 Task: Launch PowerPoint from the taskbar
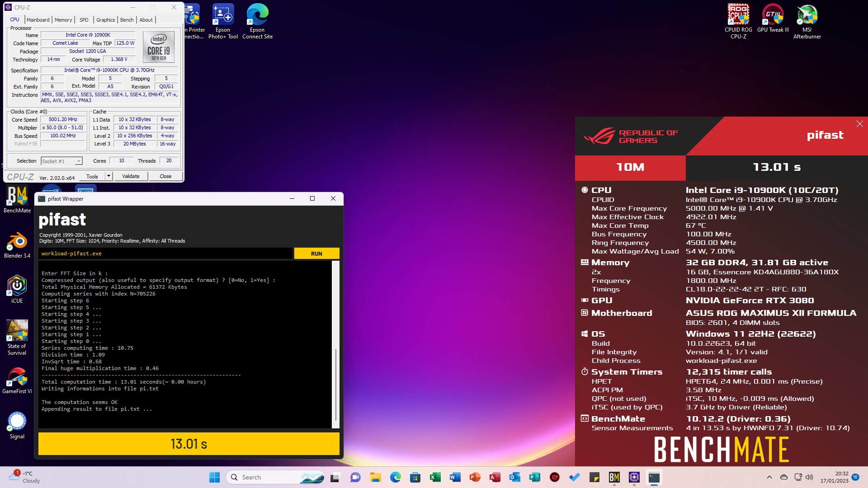pyautogui.click(x=475, y=477)
